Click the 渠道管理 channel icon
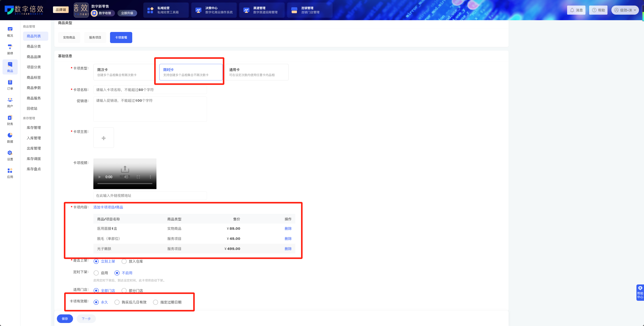 (246, 10)
